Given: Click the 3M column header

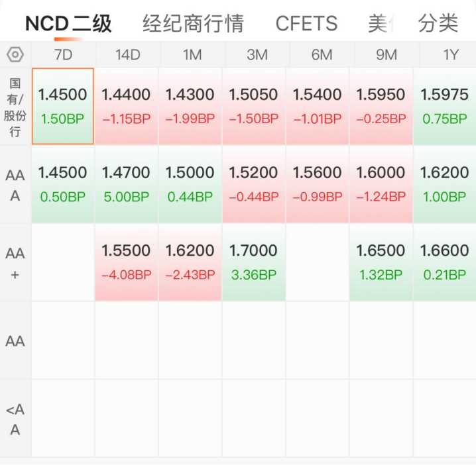Looking at the screenshot, I should 257,55.
